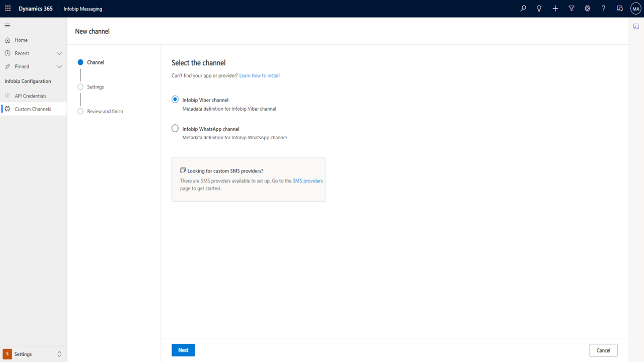
Task: Open the Settings area switcher arrows
Action: (x=59, y=354)
